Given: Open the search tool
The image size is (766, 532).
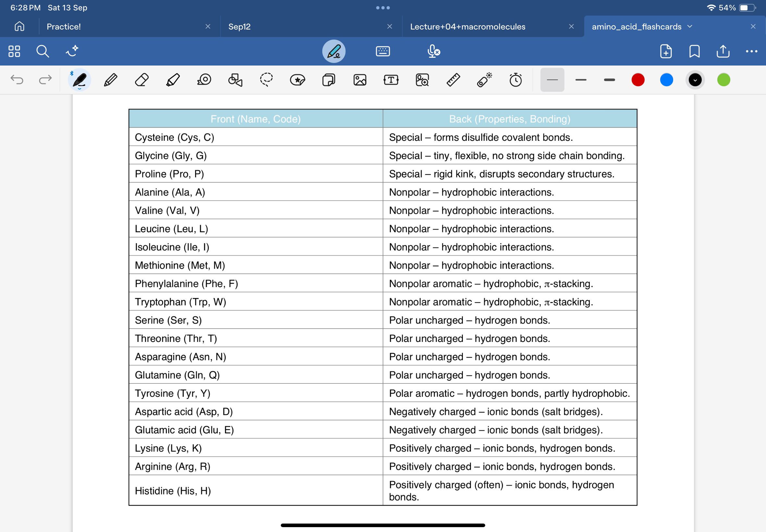Looking at the screenshot, I should (43, 51).
